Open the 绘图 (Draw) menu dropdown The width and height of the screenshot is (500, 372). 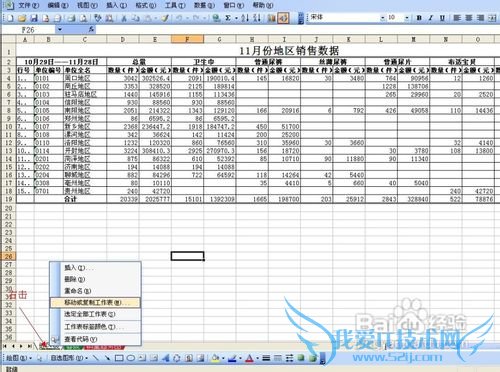(x=19, y=358)
